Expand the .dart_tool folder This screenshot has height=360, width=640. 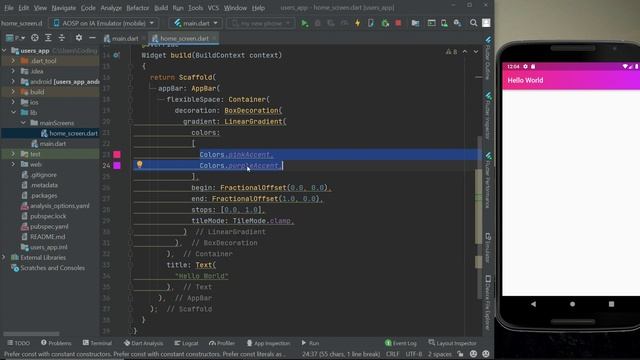(x=13, y=61)
